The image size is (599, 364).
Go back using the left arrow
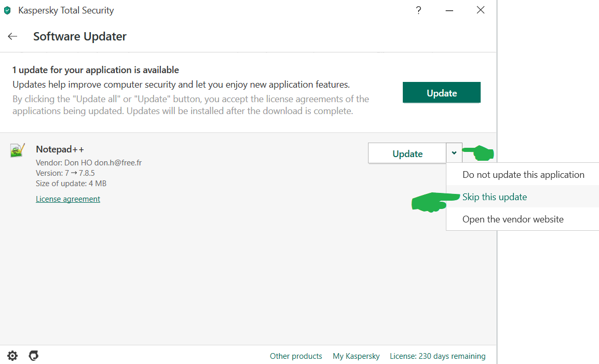12,36
